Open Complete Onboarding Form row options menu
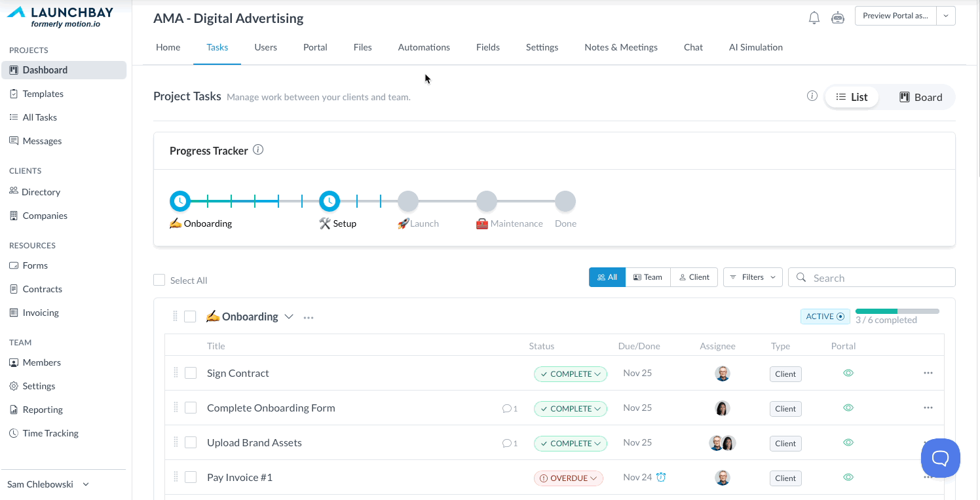The width and height of the screenshot is (980, 500). tap(928, 408)
